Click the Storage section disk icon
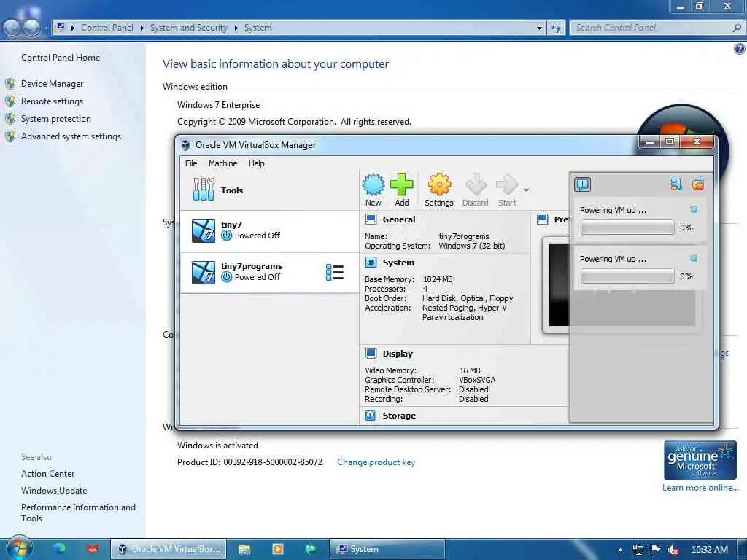Viewport: 747px width, 560px height. click(371, 416)
